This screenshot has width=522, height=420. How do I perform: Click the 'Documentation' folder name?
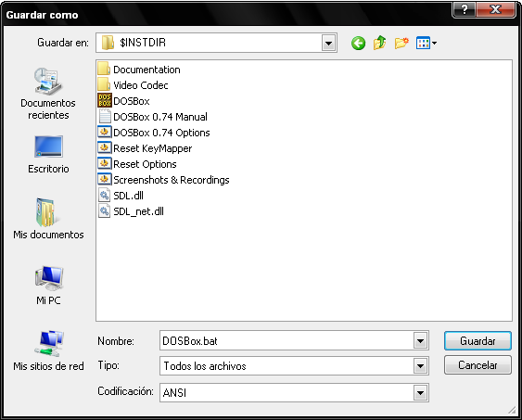(x=146, y=70)
